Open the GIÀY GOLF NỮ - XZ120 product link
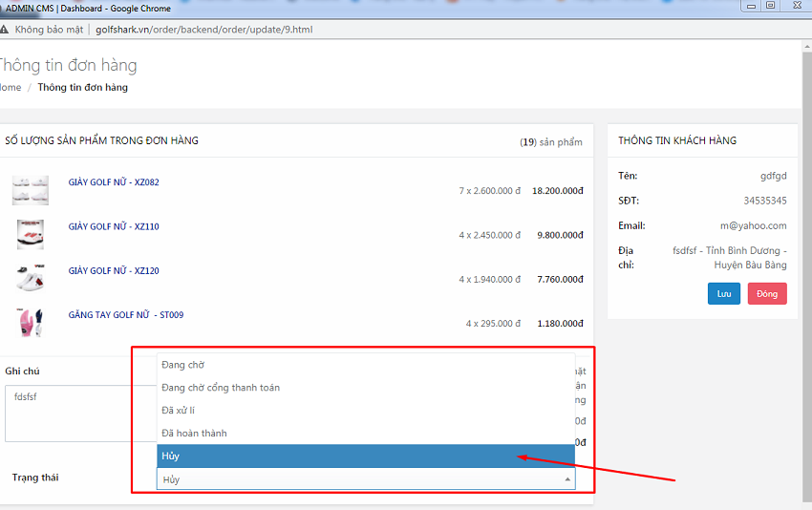The width and height of the screenshot is (812, 510). click(x=114, y=271)
